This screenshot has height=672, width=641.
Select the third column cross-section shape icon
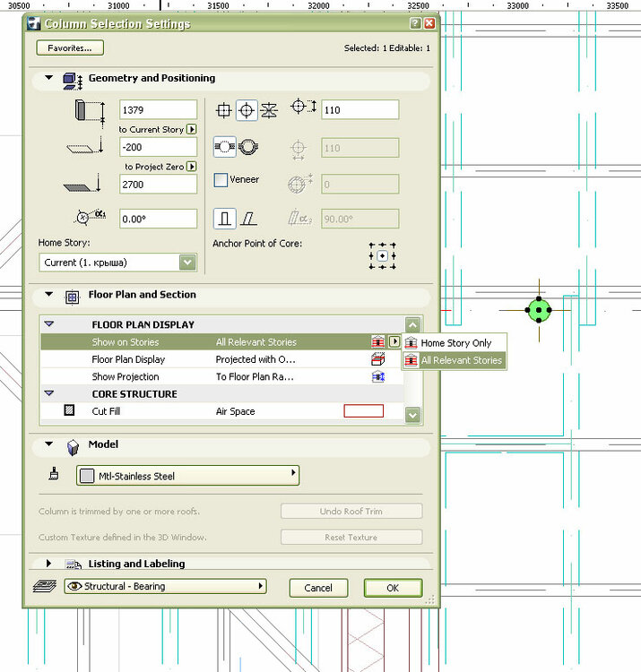coord(269,110)
